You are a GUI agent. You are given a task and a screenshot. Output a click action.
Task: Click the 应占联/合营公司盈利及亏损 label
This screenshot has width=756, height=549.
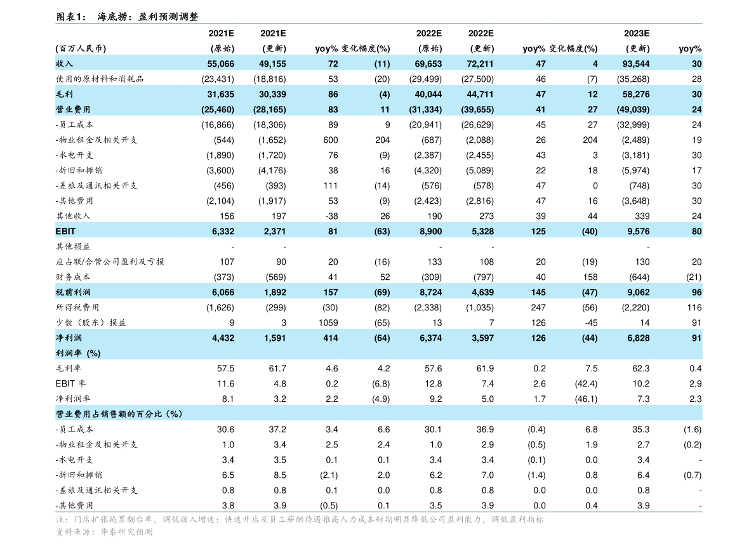110,261
